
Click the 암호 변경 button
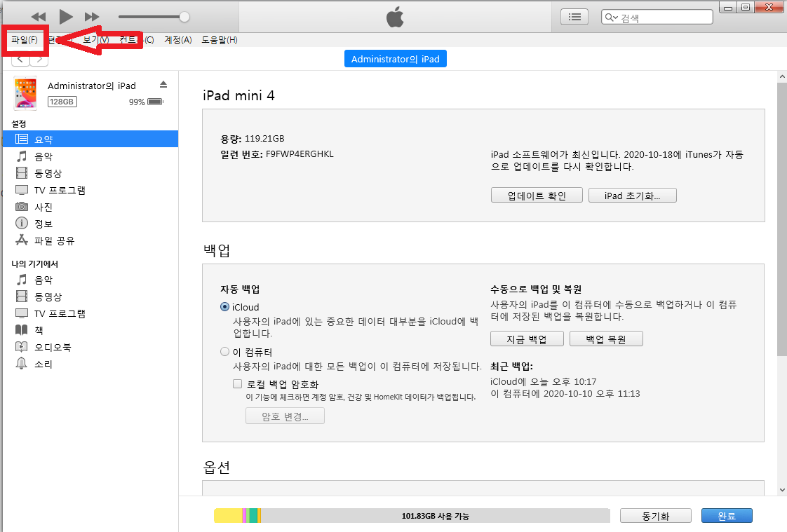pyautogui.click(x=285, y=416)
